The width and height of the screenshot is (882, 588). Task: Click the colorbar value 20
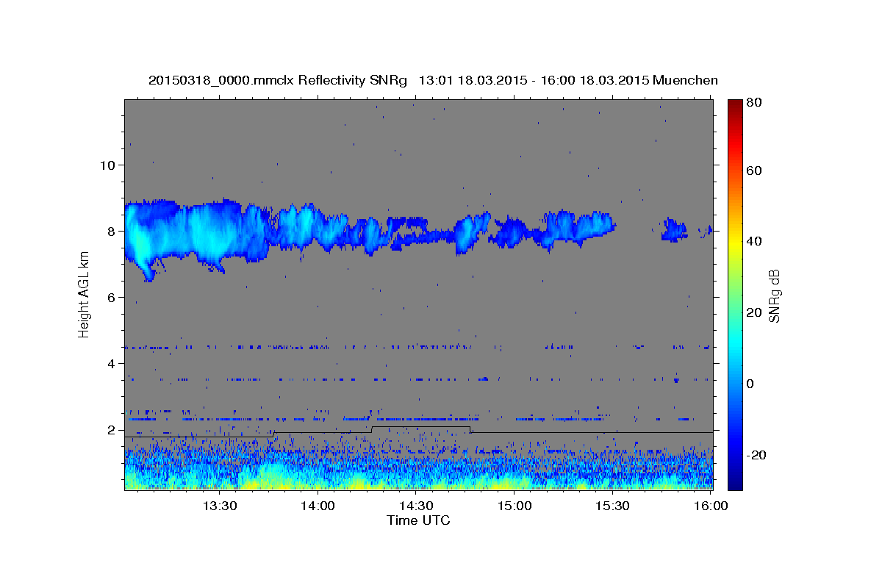click(x=754, y=312)
